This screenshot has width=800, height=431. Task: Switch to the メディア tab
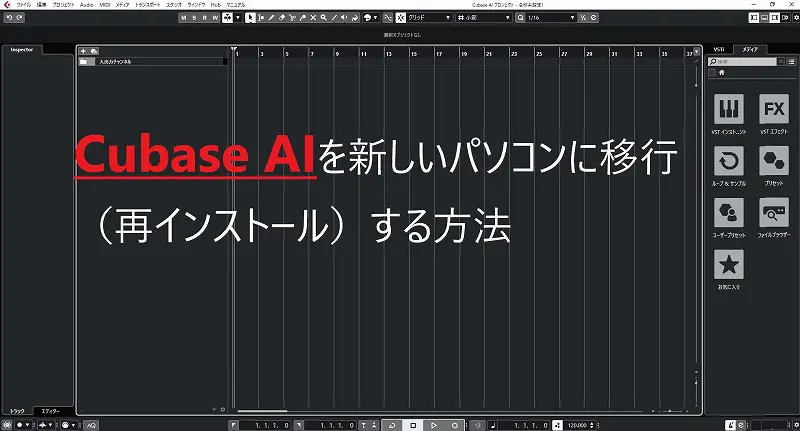pyautogui.click(x=750, y=49)
